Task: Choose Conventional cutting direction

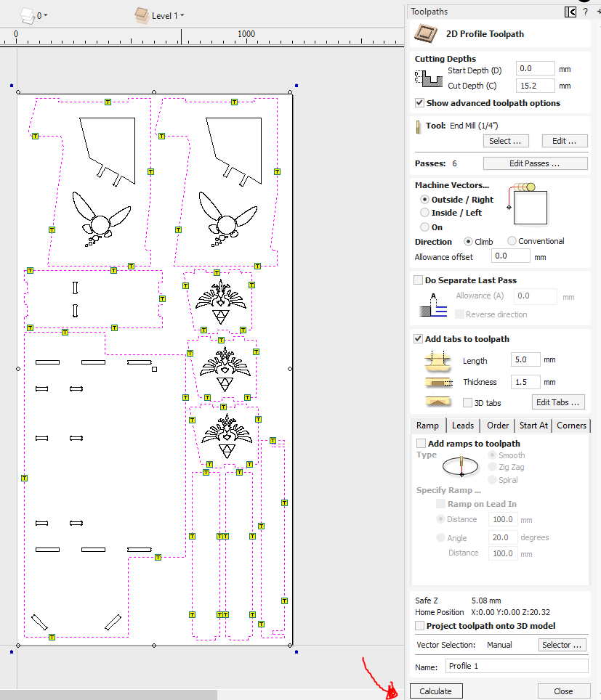Action: (x=512, y=241)
